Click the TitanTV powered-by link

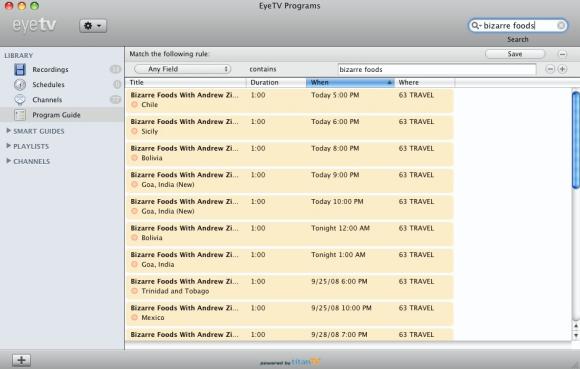290,362
